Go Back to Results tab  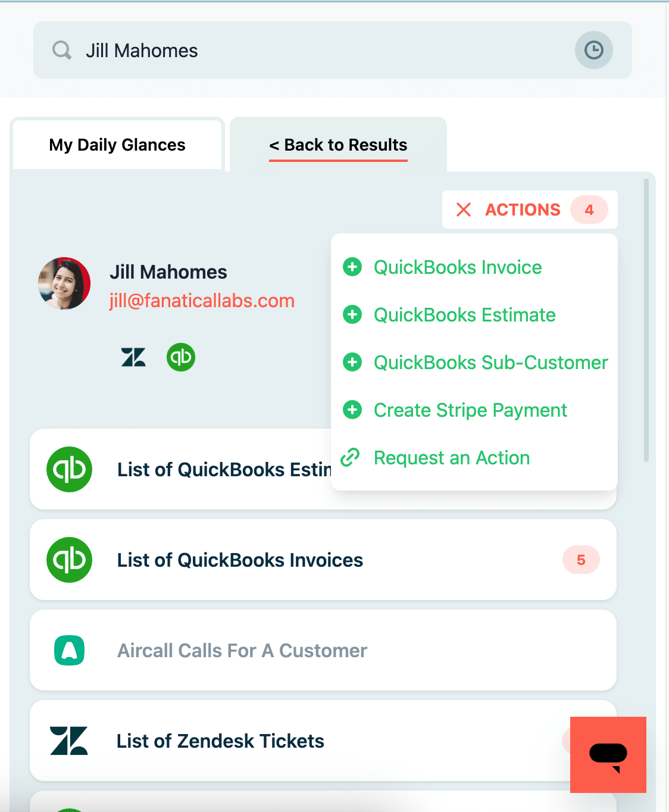coord(338,145)
